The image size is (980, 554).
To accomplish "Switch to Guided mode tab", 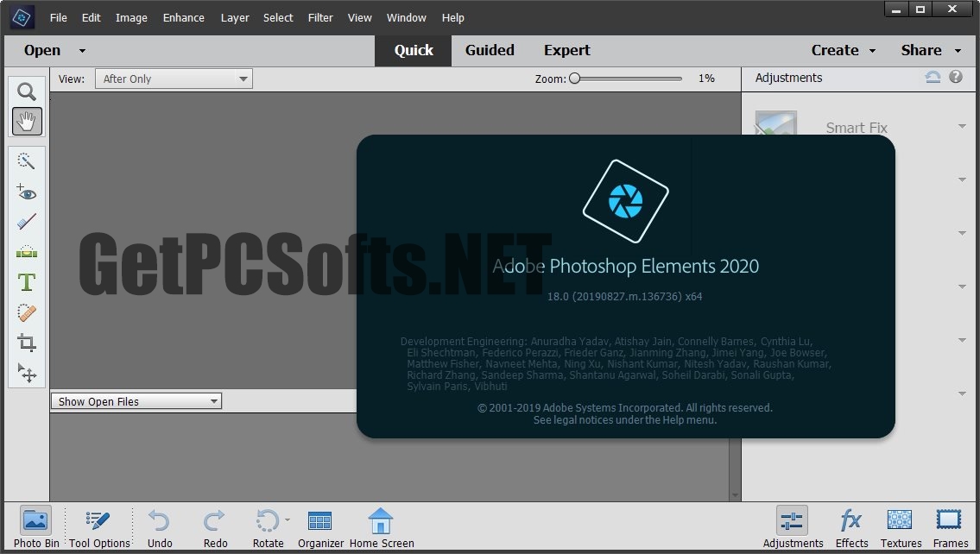I will click(490, 51).
